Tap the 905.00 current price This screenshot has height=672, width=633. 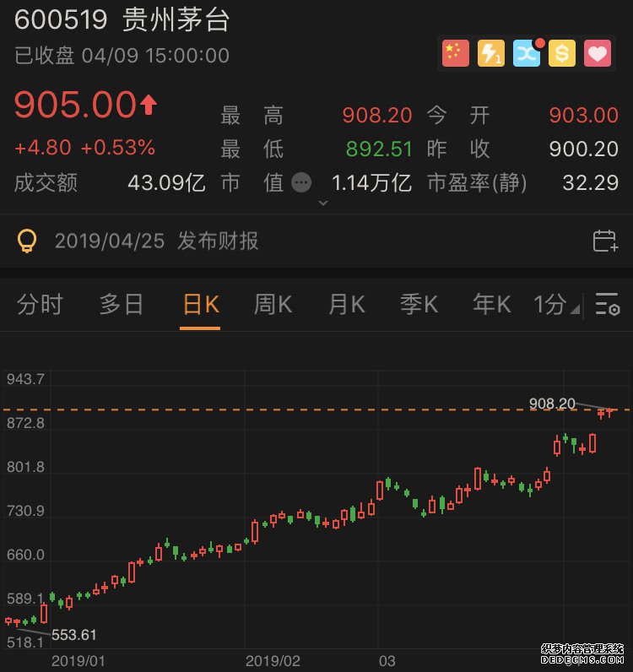coord(75,104)
